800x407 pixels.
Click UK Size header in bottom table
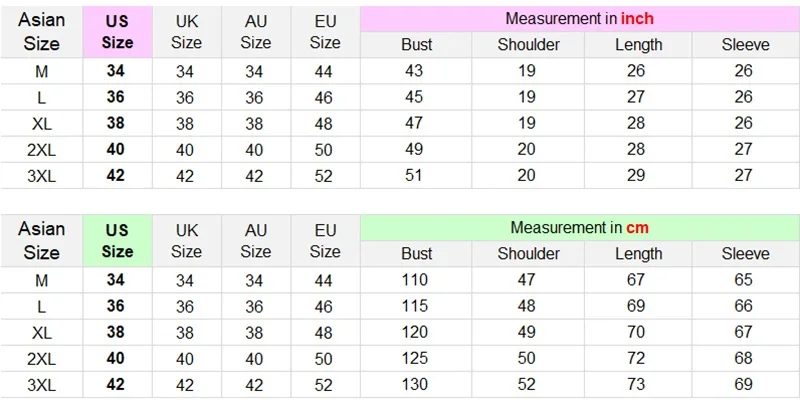pyautogui.click(x=186, y=241)
